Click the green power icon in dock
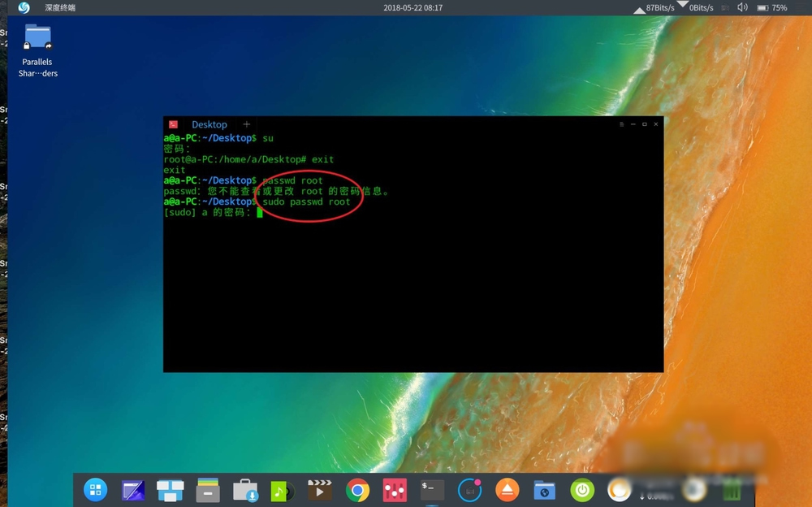Screen dimensions: 812x507 pyautogui.click(x=581, y=490)
